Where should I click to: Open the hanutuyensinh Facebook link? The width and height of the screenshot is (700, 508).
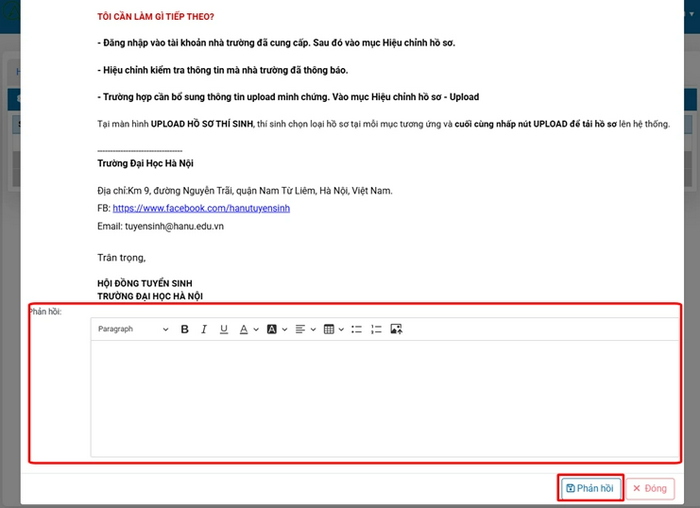pos(201,208)
